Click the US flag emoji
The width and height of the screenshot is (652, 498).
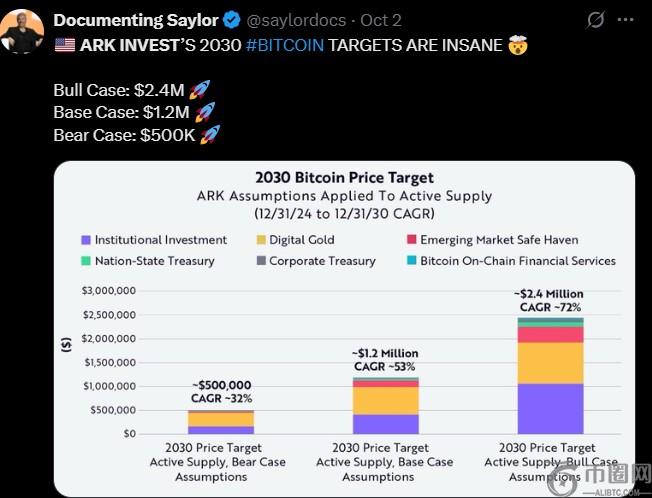tap(64, 45)
